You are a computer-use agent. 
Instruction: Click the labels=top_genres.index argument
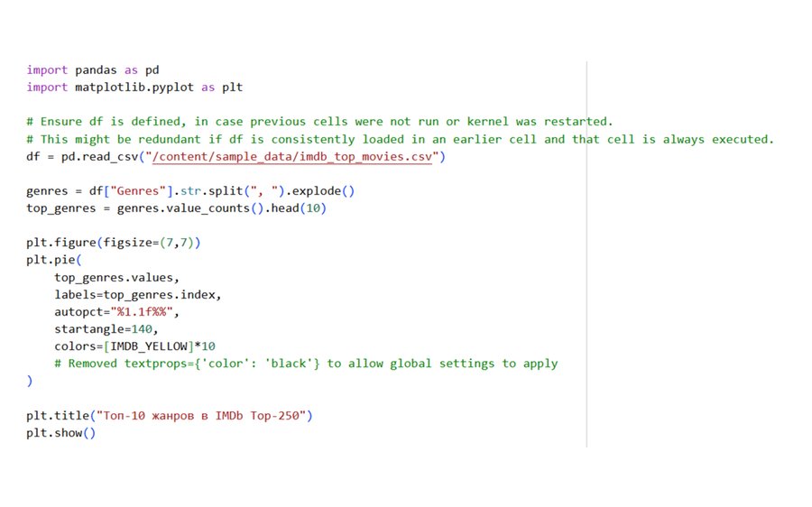137,295
